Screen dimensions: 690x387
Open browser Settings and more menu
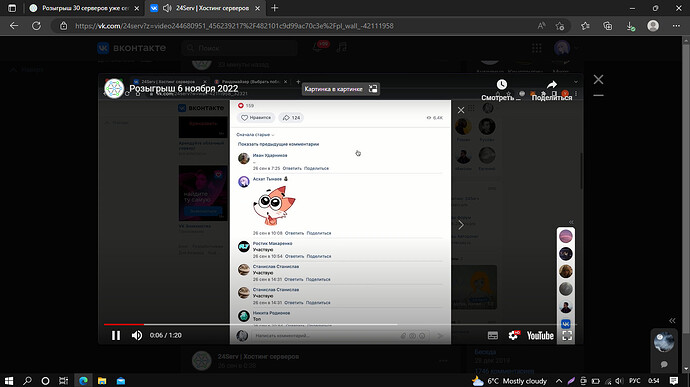[x=676, y=26]
